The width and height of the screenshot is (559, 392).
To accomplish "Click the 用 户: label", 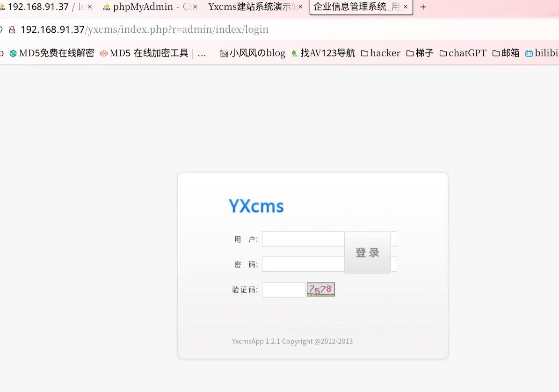I will pyautogui.click(x=246, y=239).
